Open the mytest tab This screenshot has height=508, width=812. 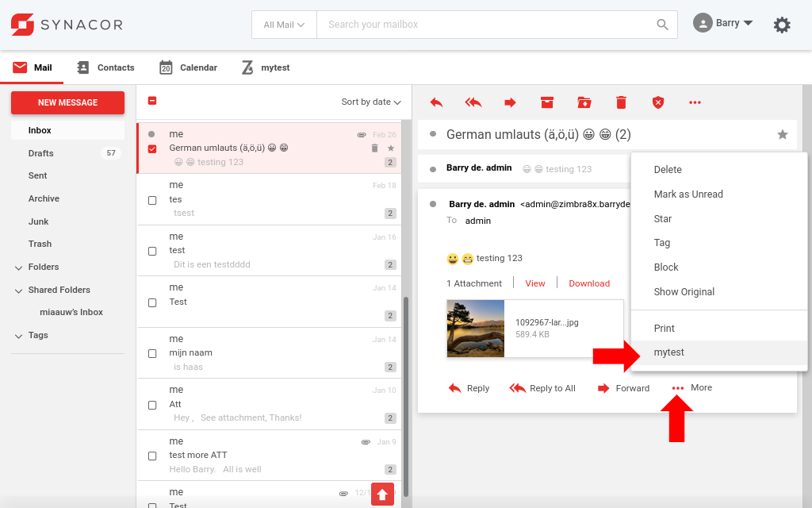pyautogui.click(x=265, y=67)
